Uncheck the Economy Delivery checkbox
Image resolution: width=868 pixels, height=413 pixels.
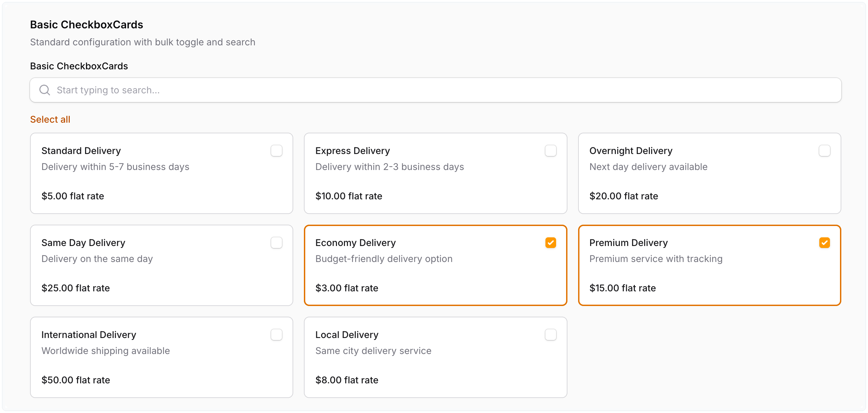[x=550, y=242]
